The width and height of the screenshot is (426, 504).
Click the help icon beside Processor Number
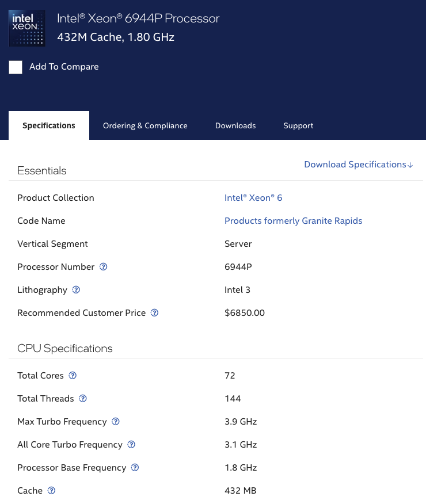[104, 267]
